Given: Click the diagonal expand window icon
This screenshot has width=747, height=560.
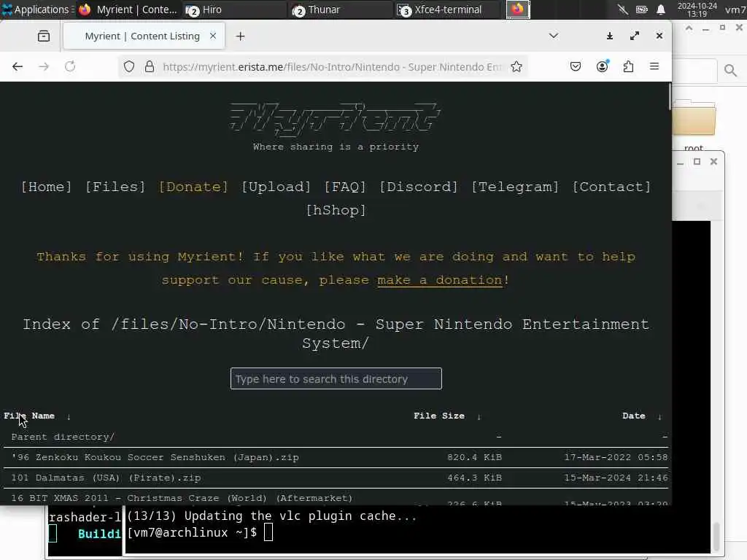Looking at the screenshot, I should tap(635, 36).
